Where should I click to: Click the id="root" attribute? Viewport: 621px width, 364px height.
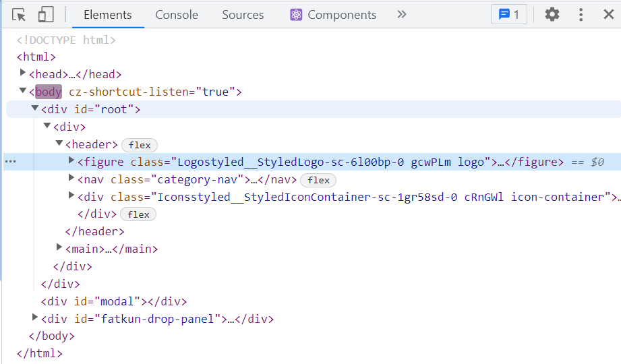click(x=104, y=110)
